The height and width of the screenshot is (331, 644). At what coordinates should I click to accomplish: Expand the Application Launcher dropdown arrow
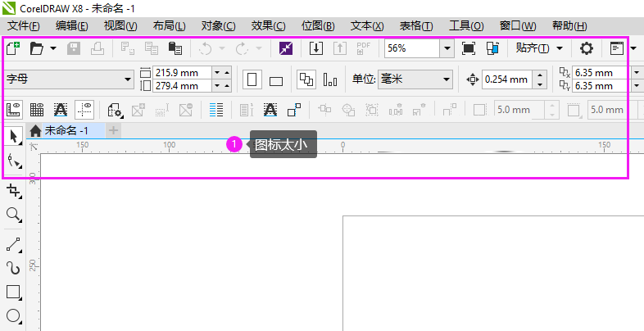pyautogui.click(x=633, y=48)
